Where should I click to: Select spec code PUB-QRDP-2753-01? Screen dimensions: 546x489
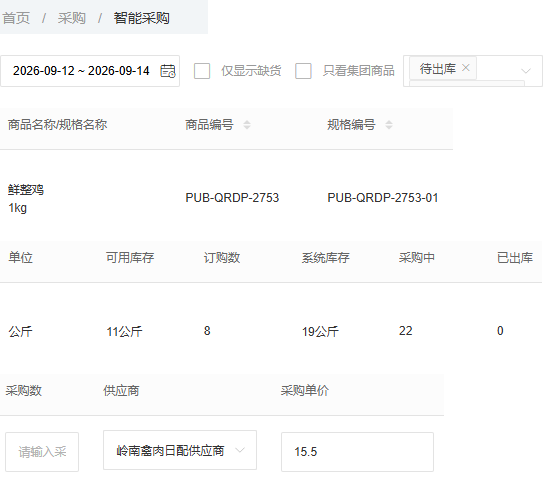[x=383, y=198]
